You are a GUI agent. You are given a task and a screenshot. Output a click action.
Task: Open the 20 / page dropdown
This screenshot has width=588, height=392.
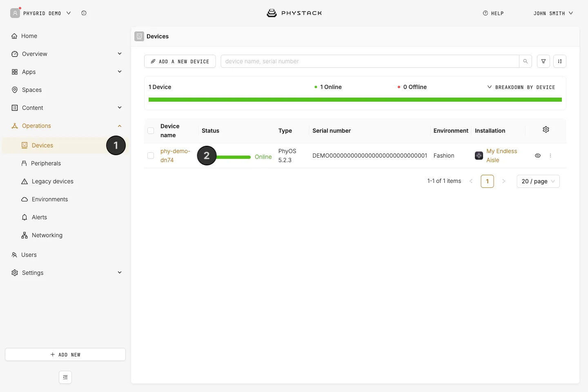click(x=538, y=181)
